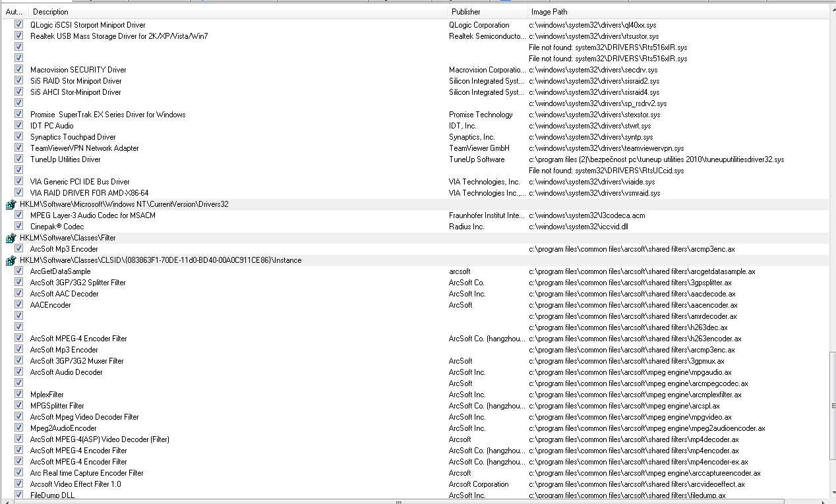Click the registry icon beside the Drivers32 key
Screen dimensions: 836x504
pos(10,204)
